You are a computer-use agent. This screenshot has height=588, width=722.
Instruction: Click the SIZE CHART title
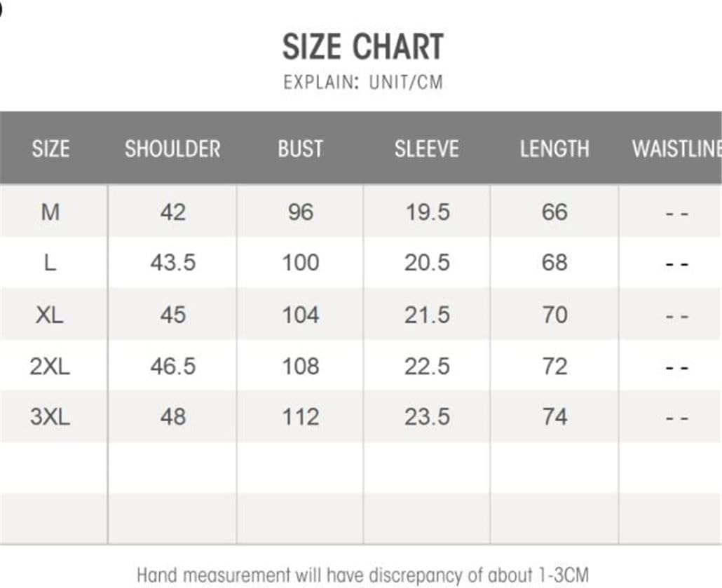pyautogui.click(x=362, y=47)
